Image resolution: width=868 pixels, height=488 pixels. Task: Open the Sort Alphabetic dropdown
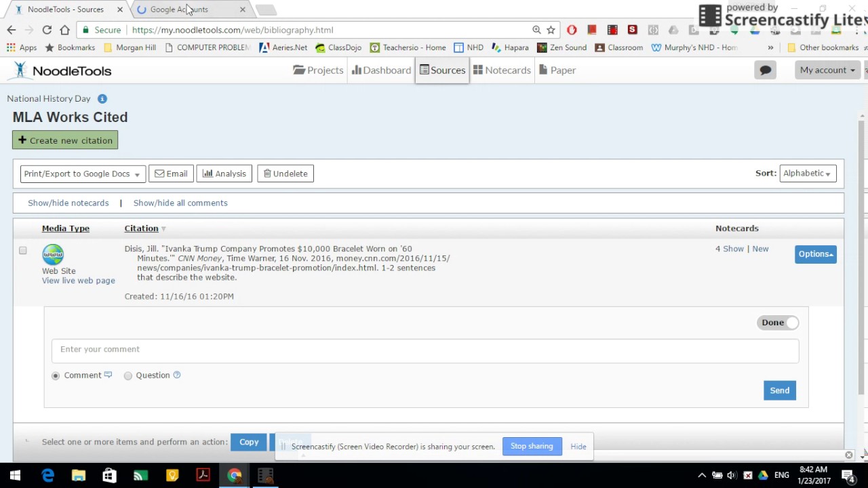[x=808, y=173]
